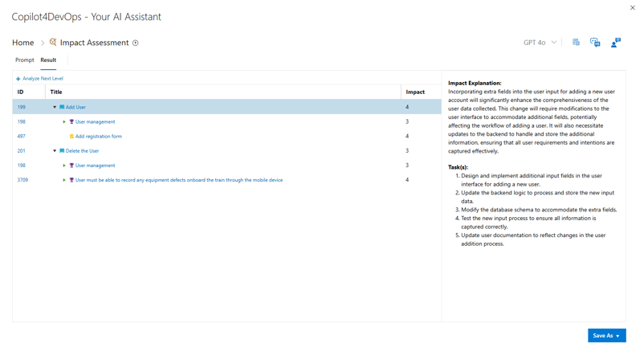644x348 pixels.
Task: Click the Task(s) heading in explanation panel
Action: [x=458, y=167]
